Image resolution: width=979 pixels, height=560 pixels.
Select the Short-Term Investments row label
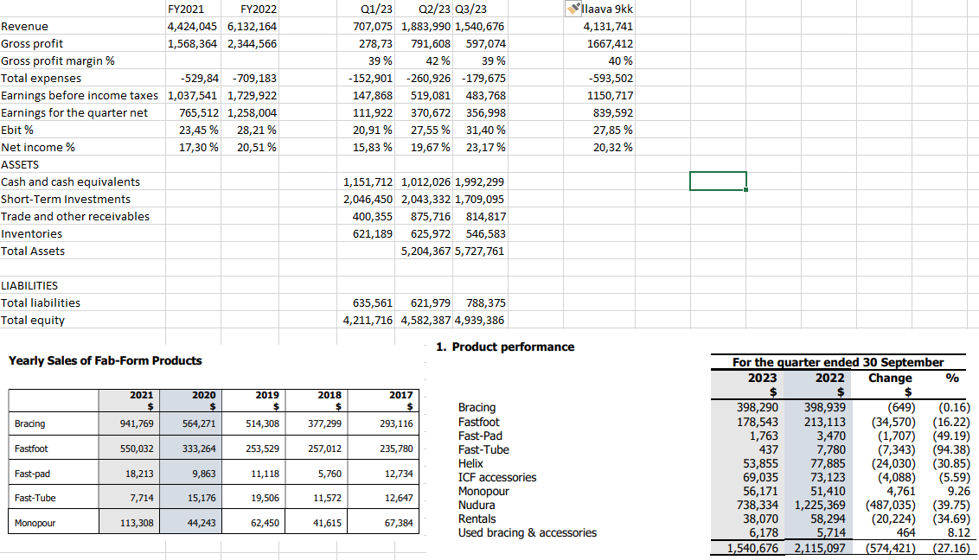click(x=66, y=200)
